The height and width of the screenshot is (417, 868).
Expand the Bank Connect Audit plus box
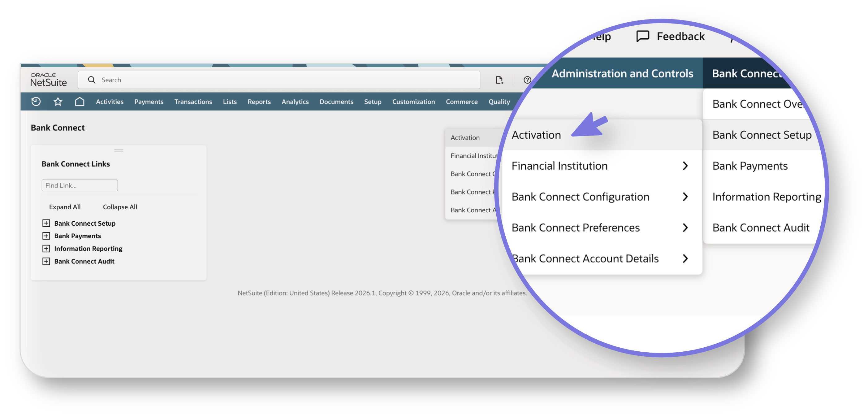click(46, 261)
